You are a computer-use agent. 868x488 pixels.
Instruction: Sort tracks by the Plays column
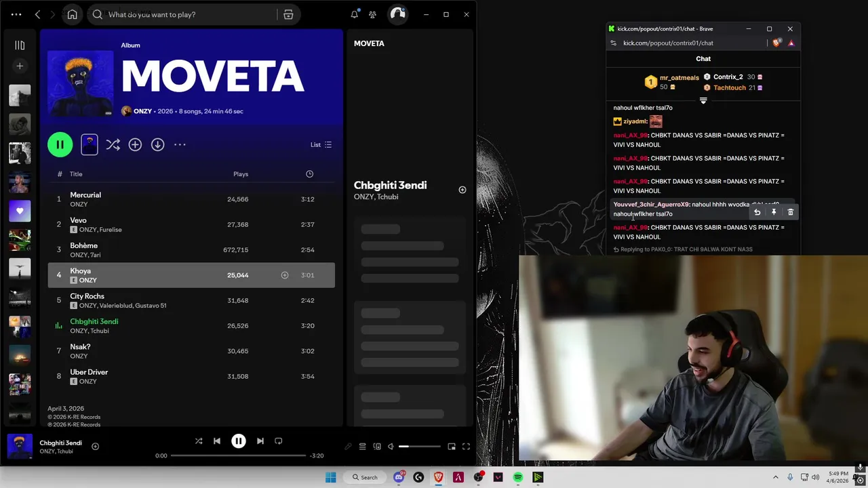click(241, 174)
